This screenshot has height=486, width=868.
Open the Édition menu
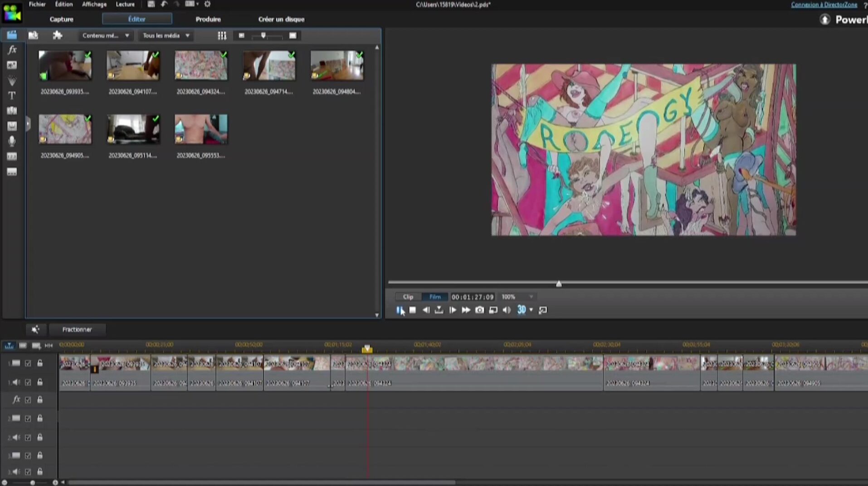[64, 4]
